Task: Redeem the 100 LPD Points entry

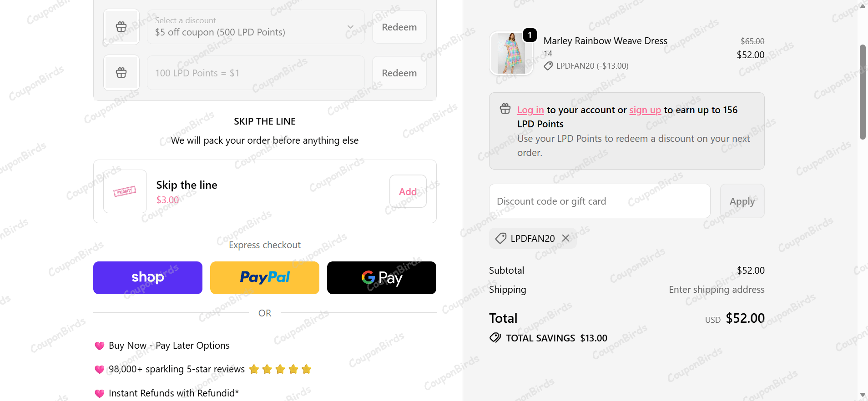Action: 399,73
